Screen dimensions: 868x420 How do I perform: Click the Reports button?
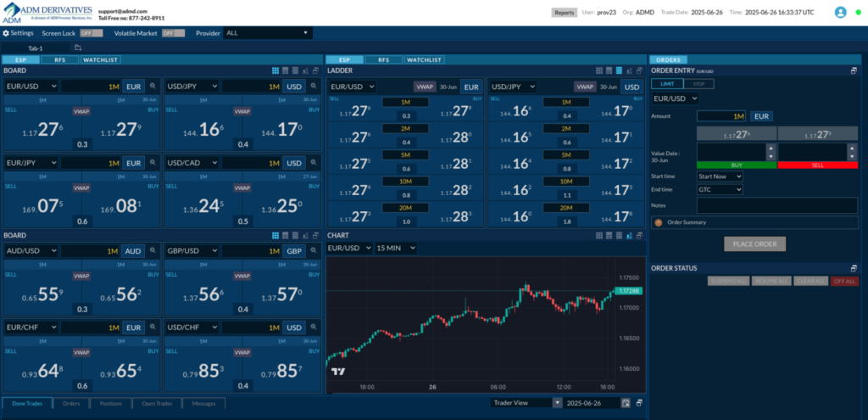(563, 13)
